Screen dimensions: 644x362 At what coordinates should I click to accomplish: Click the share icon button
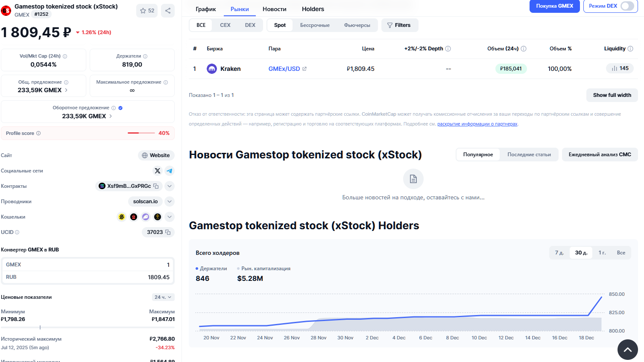tap(168, 11)
